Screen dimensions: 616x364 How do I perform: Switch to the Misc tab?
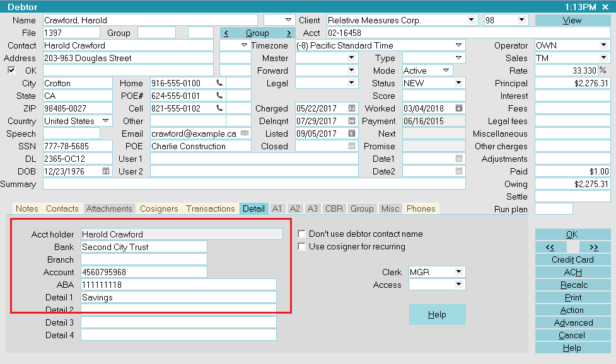390,208
